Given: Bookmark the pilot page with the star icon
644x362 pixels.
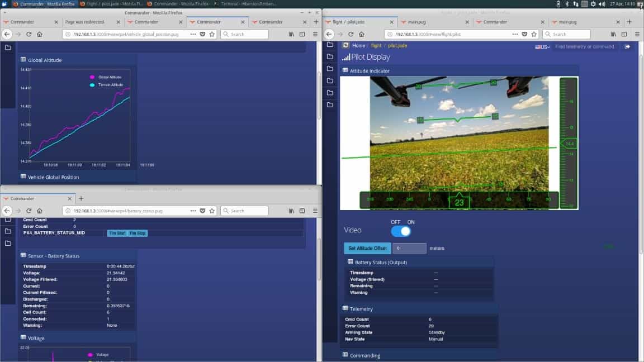Looking at the screenshot, I should click(534, 34).
